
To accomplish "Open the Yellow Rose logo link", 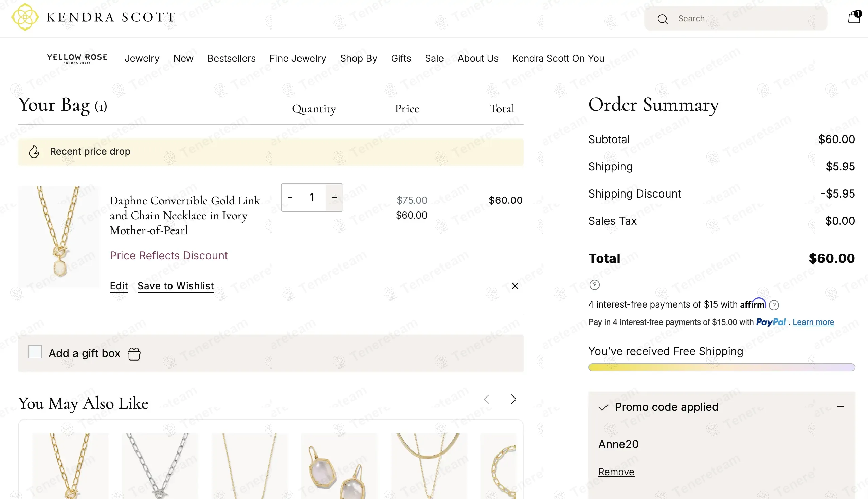I will 77,58.
